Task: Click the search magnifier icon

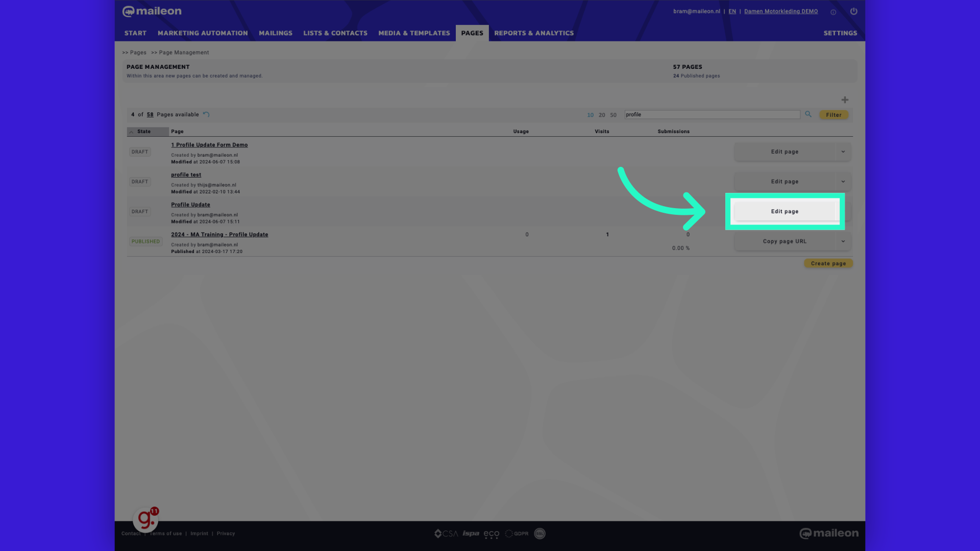Action: point(808,114)
